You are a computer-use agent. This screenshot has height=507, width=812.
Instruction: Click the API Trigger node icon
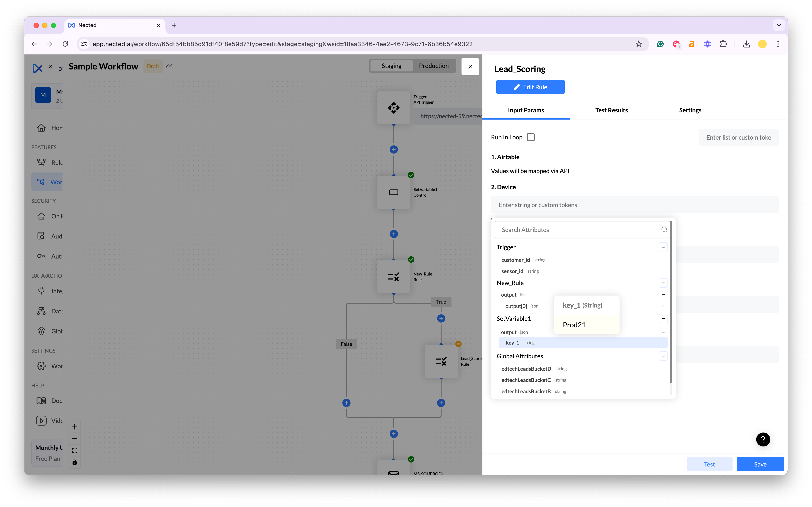[x=393, y=108]
